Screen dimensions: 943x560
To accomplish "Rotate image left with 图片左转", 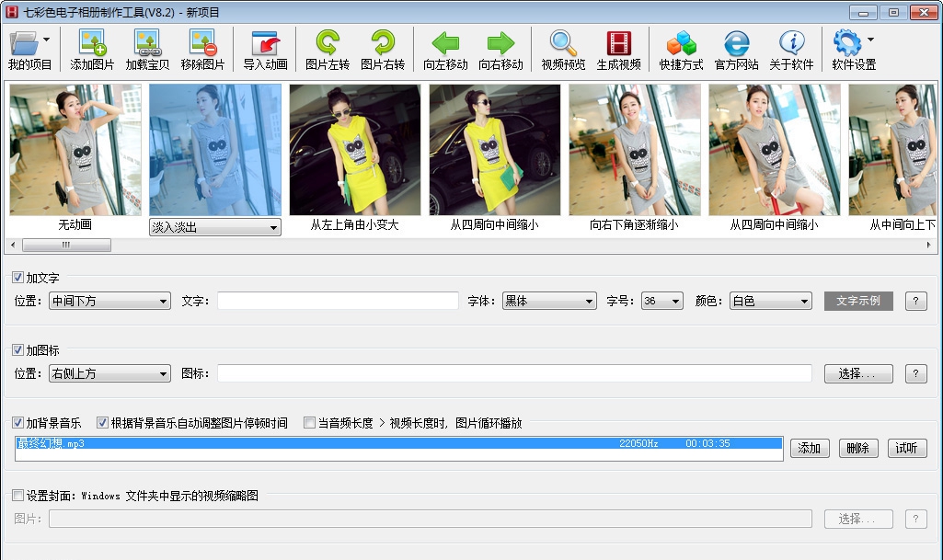I will (328, 48).
